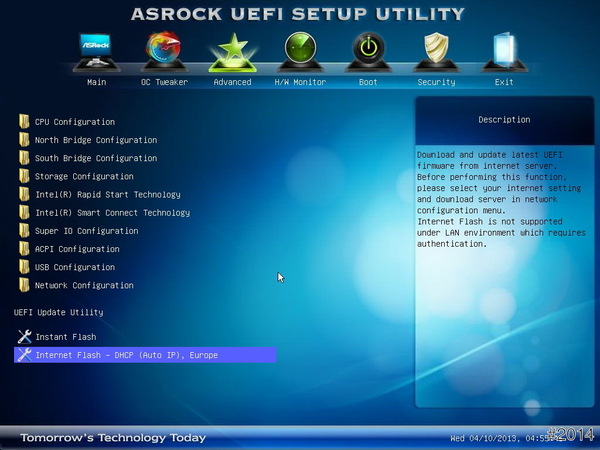Click the Network Configuration folder icon

[x=24, y=285]
